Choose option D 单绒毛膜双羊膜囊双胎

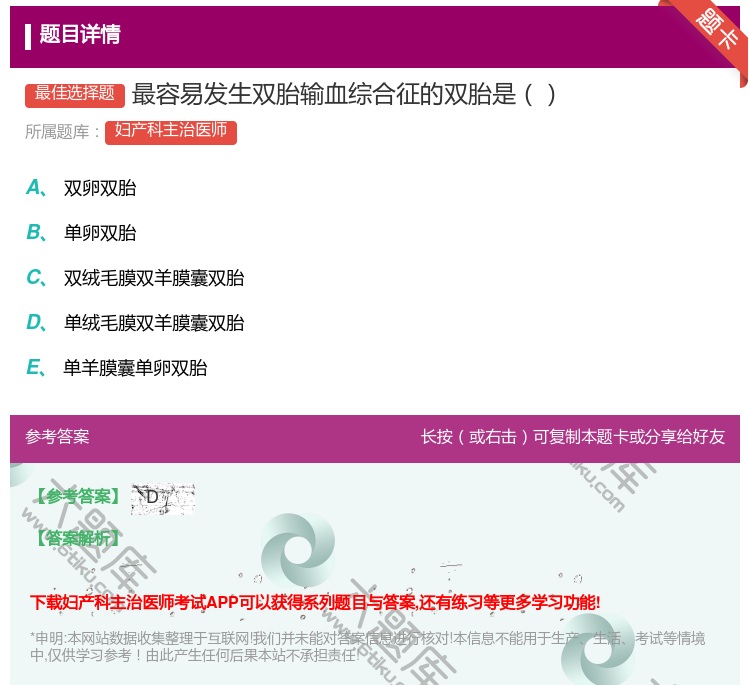pyautogui.click(x=135, y=323)
